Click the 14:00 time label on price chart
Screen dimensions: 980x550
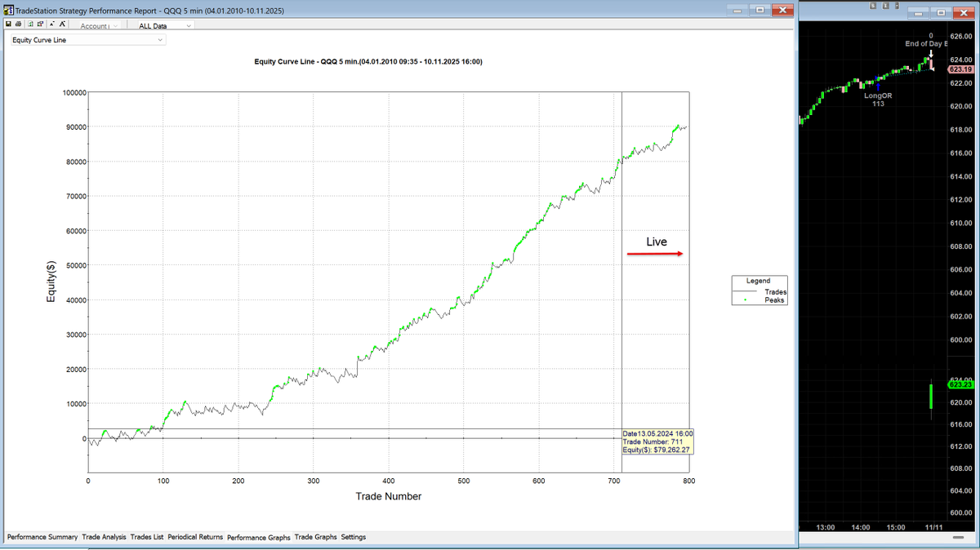pos(861,528)
